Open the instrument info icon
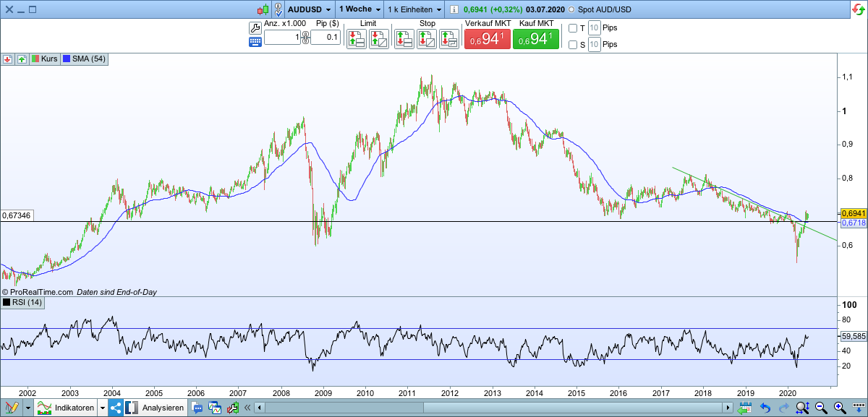Screen dimensions: 868x417 pos(454,9)
